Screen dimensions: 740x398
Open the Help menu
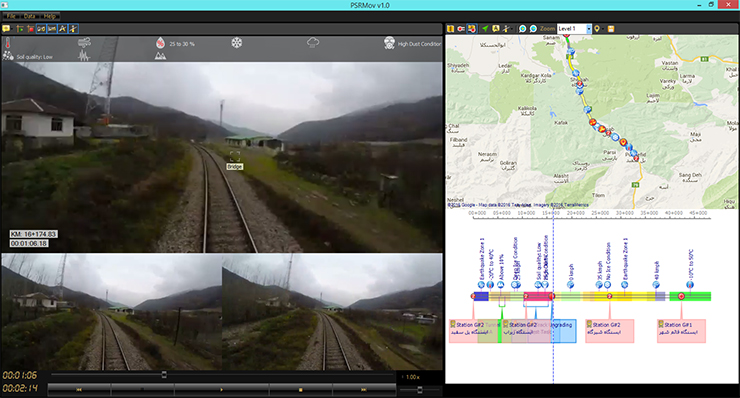50,16
